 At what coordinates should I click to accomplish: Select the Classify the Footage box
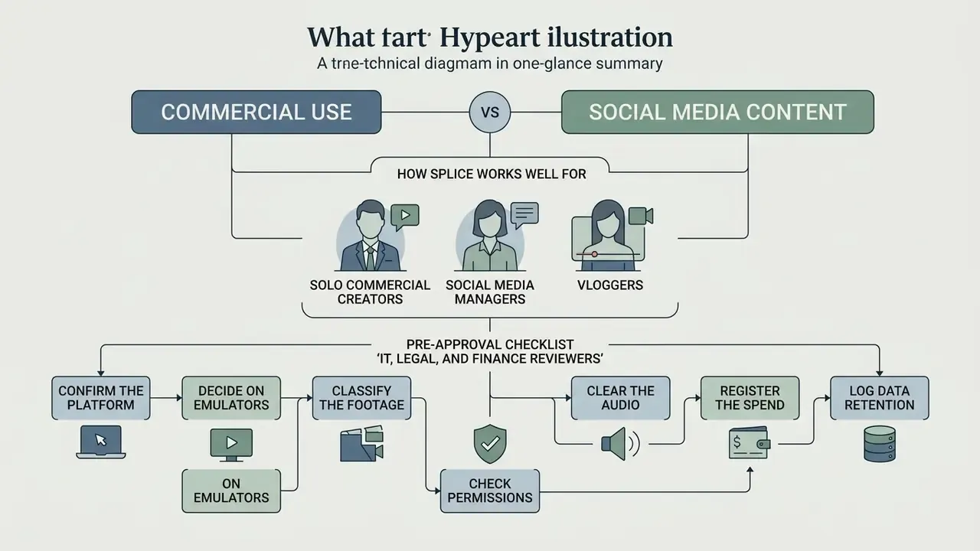click(x=361, y=398)
